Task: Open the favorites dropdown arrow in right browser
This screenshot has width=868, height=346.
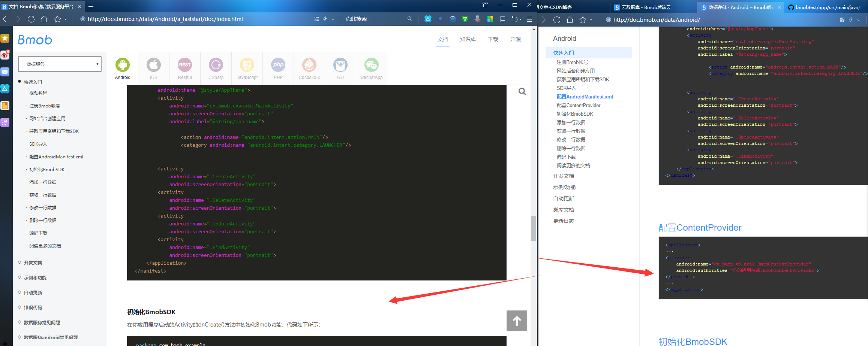Action: [x=591, y=20]
